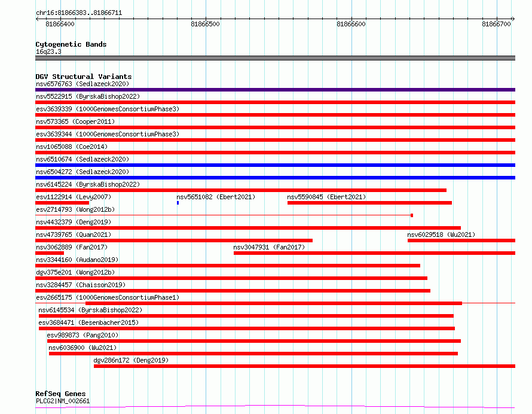Screen dimensions: 532x414
Task: Click esv989873 (Pang2010) variant label
Action: pyautogui.click(x=82, y=335)
